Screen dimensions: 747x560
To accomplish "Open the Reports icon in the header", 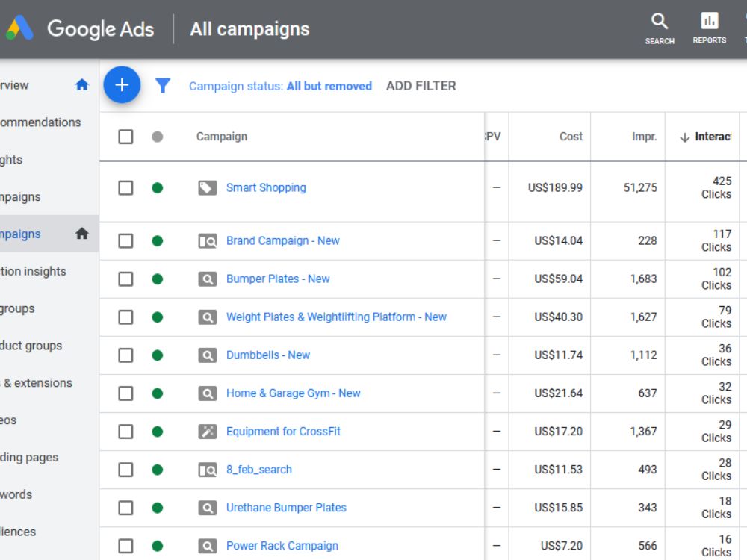I will coord(710,28).
